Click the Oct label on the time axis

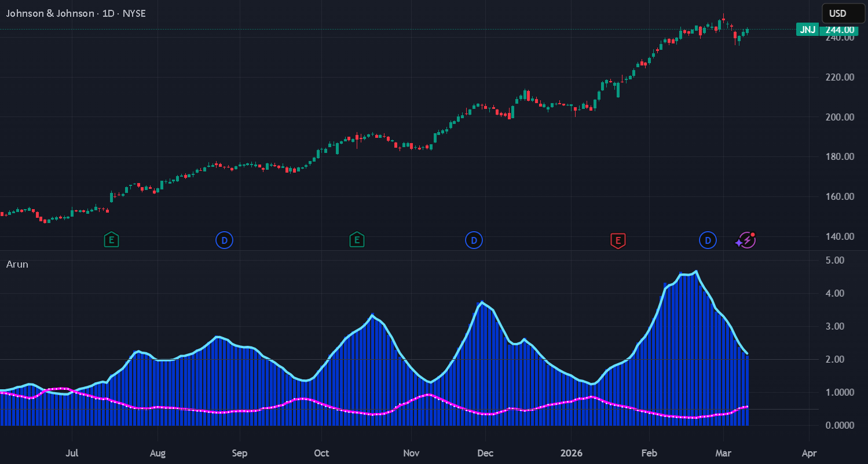pyautogui.click(x=321, y=452)
